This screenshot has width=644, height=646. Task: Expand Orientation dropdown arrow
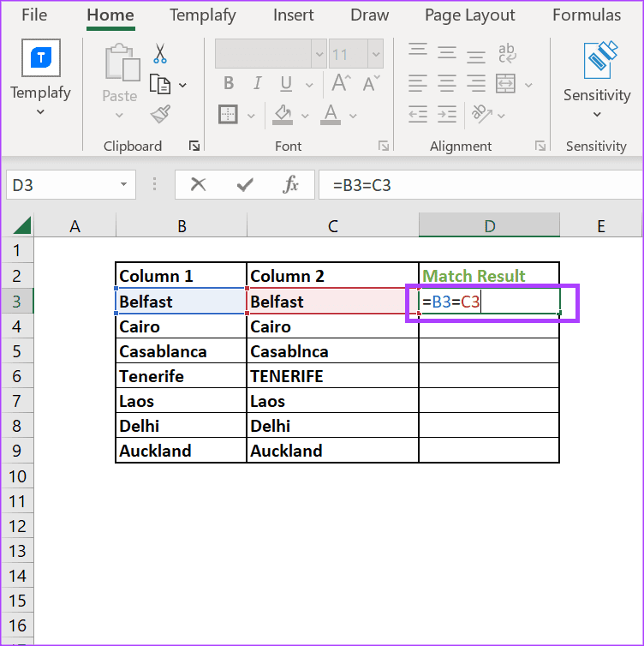click(501, 117)
